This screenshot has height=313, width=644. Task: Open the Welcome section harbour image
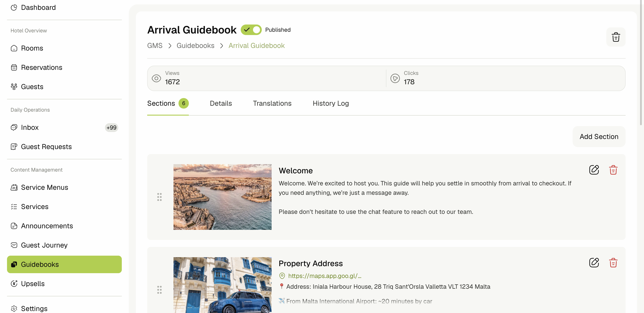[222, 197]
